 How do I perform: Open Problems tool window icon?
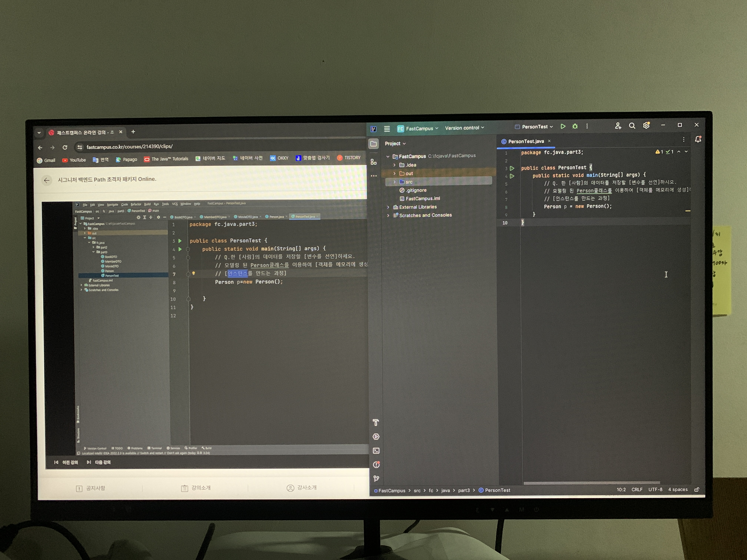tap(376, 465)
